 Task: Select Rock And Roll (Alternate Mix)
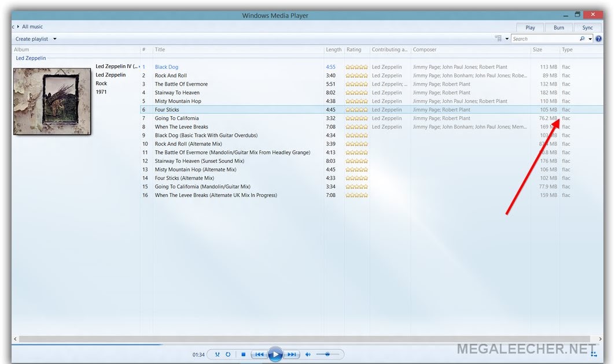click(188, 144)
